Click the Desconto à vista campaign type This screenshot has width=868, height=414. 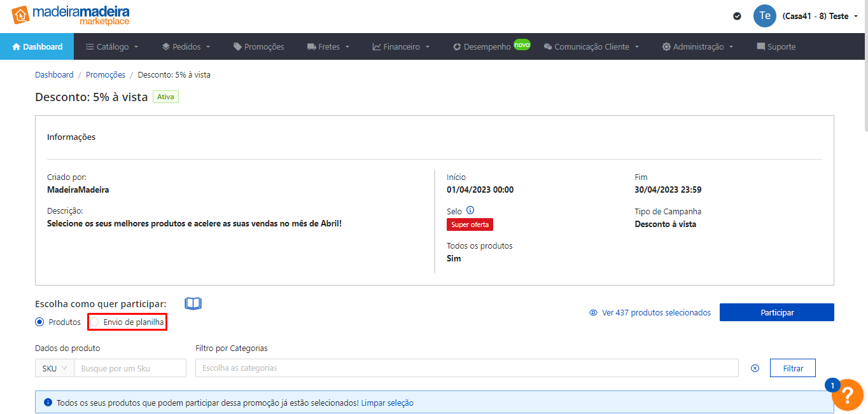666,224
